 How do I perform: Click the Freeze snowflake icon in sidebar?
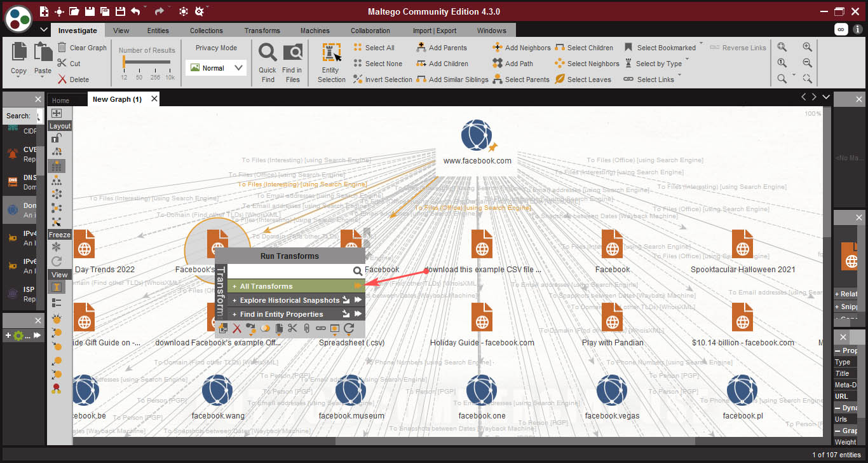point(57,247)
